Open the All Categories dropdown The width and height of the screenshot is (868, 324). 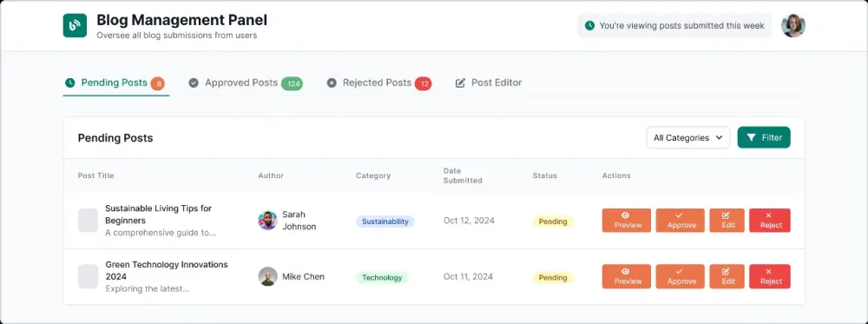pyautogui.click(x=688, y=137)
